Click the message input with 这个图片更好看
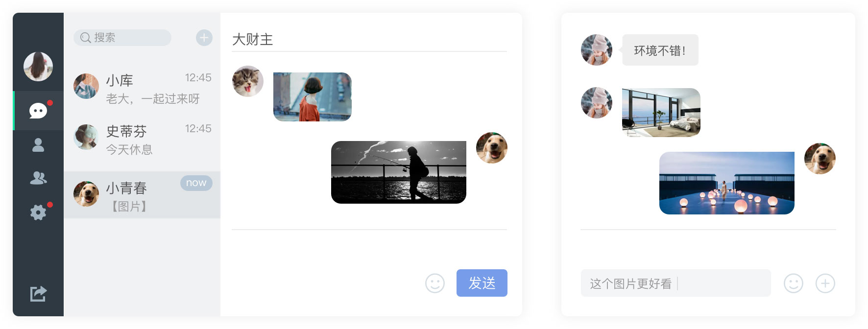This screenshot has height=329, width=868. pyautogui.click(x=676, y=283)
